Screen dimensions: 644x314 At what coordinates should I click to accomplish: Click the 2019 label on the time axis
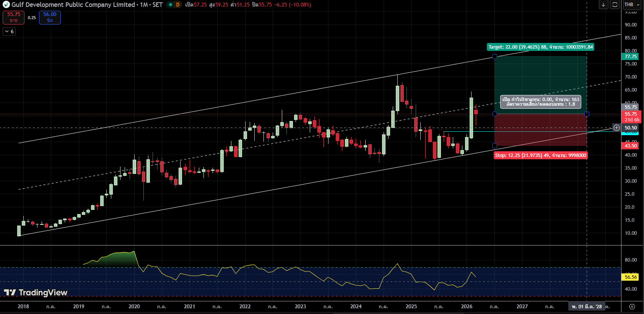(79, 306)
